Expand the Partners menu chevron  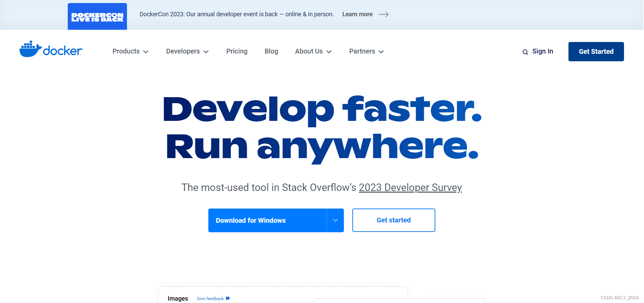pos(381,52)
